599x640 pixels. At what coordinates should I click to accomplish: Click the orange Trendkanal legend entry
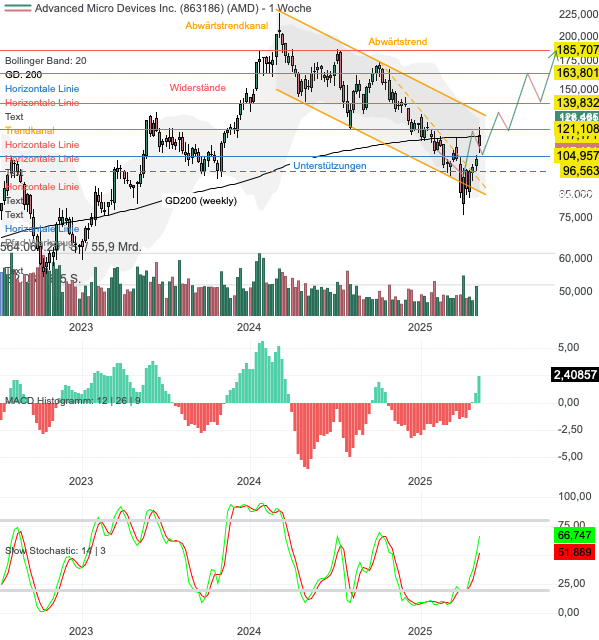pos(30,131)
